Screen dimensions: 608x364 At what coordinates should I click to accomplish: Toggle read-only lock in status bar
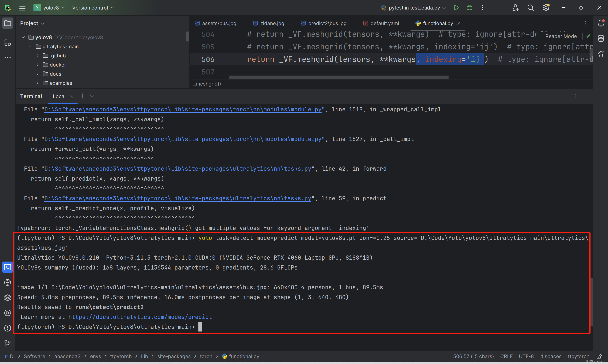[x=599, y=356]
